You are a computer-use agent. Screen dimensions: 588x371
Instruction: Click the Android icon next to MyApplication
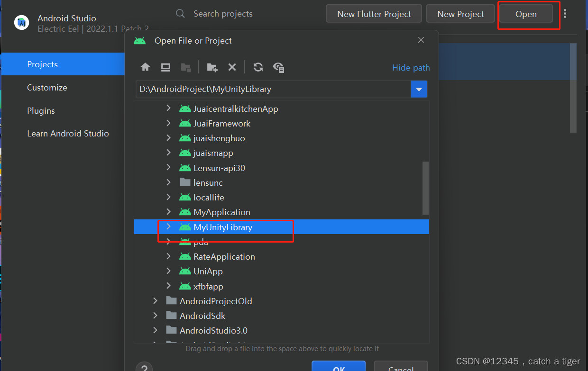[185, 212]
